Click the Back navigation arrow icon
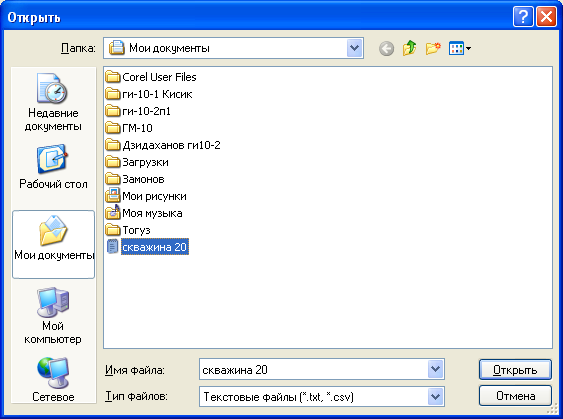This screenshot has height=419, width=563. pyautogui.click(x=386, y=48)
